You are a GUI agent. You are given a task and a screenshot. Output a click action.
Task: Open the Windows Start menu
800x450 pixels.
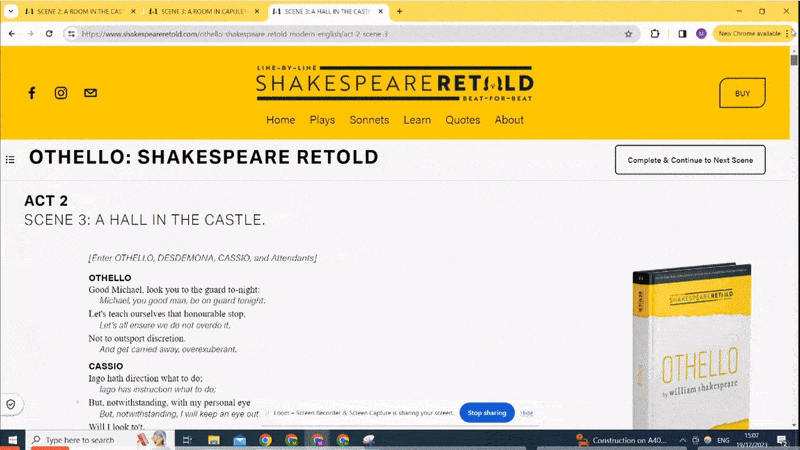pos(12,440)
